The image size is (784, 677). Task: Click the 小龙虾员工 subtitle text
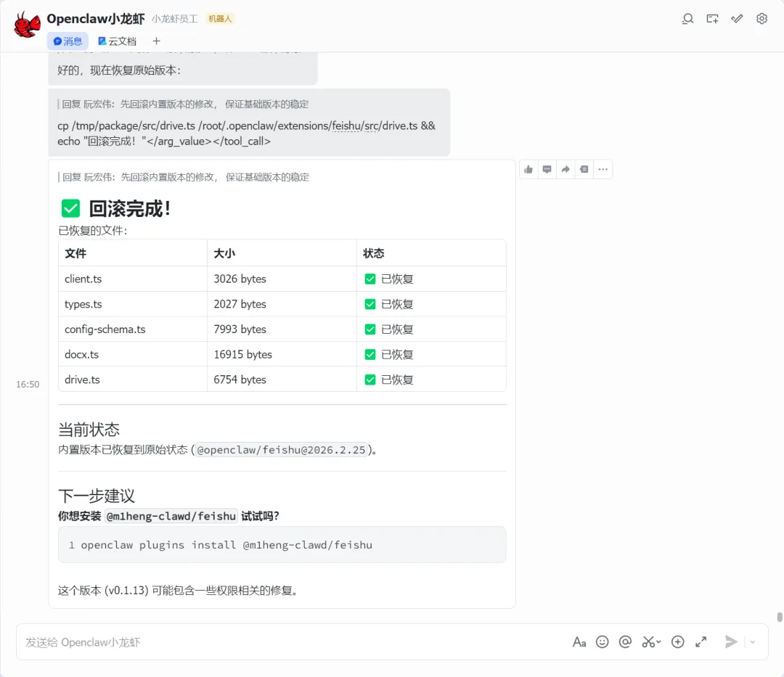click(x=174, y=19)
